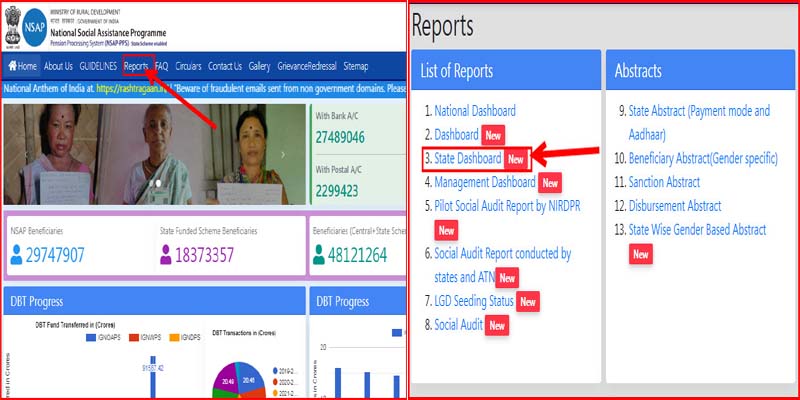
Task: Click the NSAP Beneficiaries person icon
Action: (x=16, y=254)
